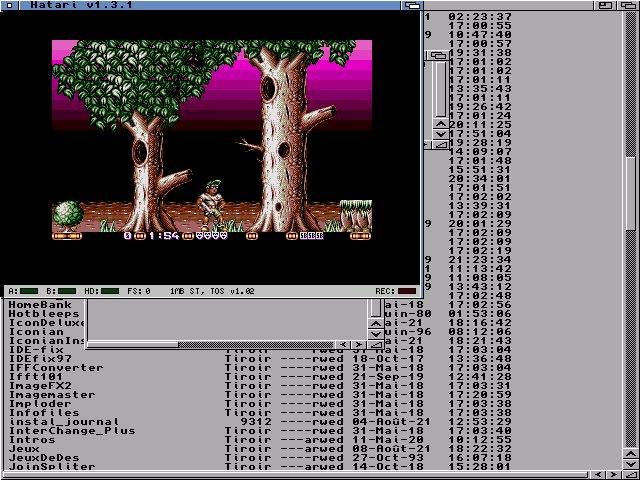The width and height of the screenshot is (640, 480).
Task: Click the 18-Oct-17 date
Action: click(388, 358)
